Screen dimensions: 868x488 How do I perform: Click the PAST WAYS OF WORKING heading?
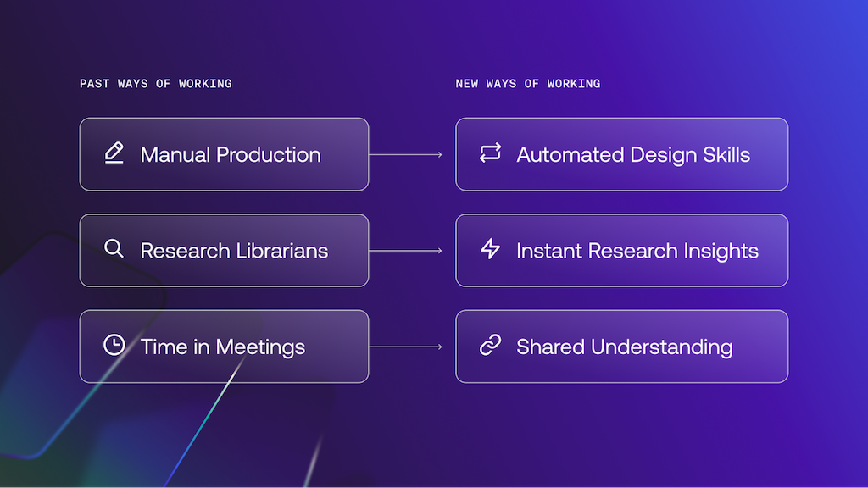156,84
